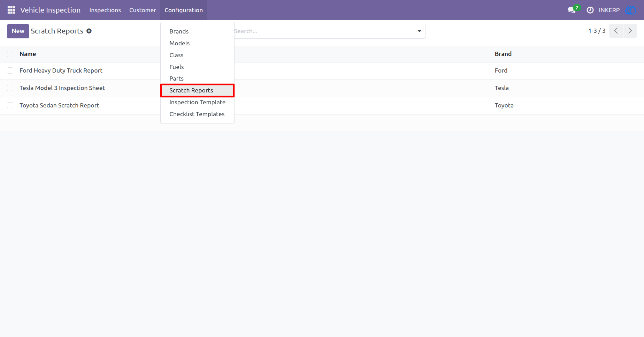Expand the search options dropdown arrow

tap(419, 31)
